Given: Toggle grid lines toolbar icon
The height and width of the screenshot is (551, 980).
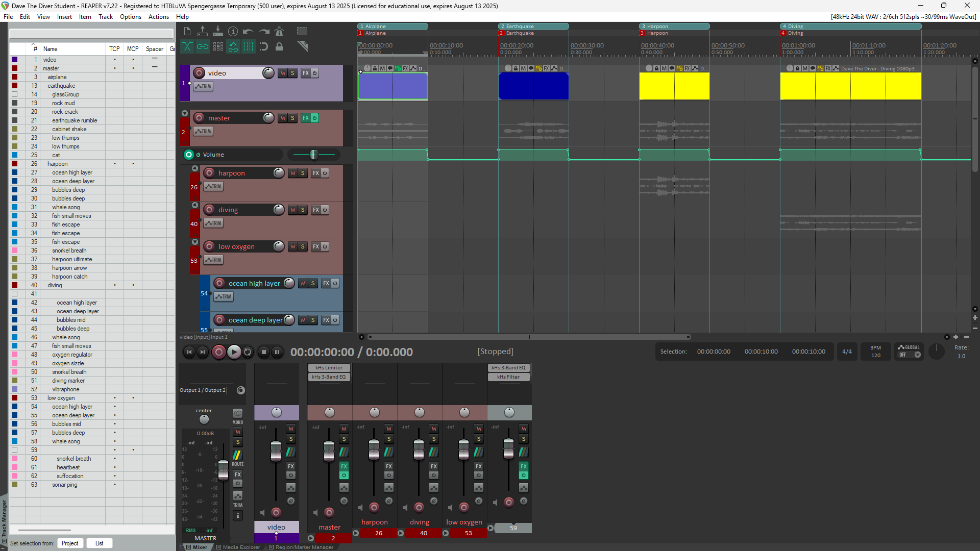Looking at the screenshot, I should [248, 46].
